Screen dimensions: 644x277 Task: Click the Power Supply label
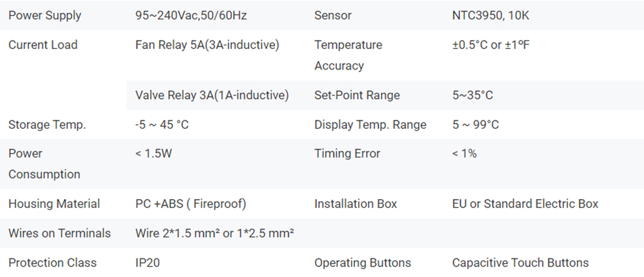tap(45, 15)
